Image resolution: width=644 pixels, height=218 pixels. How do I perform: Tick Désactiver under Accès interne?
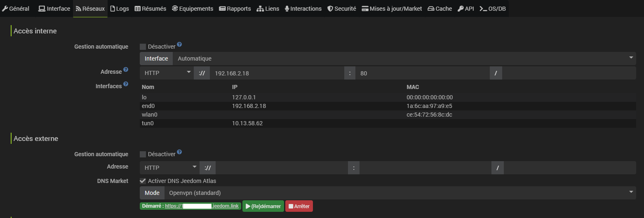(143, 47)
